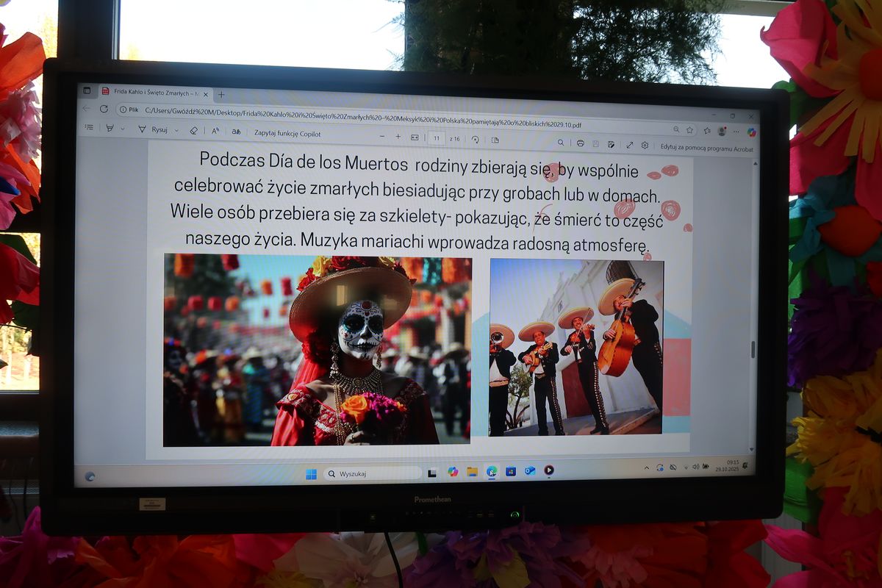Rotate the PDF page

(475, 138)
